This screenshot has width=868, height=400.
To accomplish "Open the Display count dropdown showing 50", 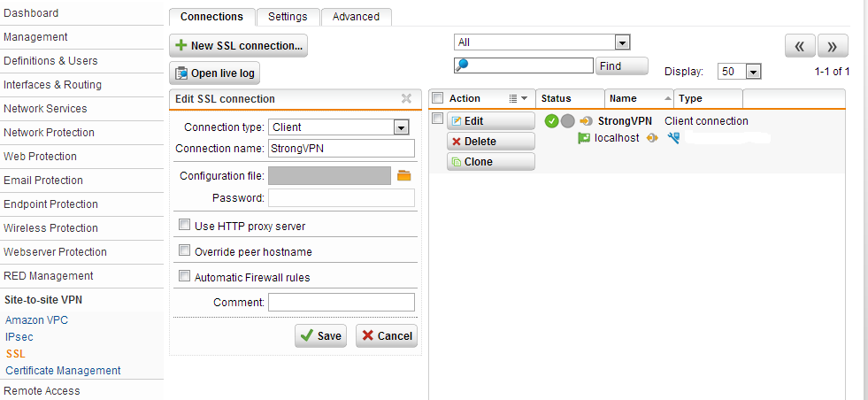I will (x=740, y=72).
